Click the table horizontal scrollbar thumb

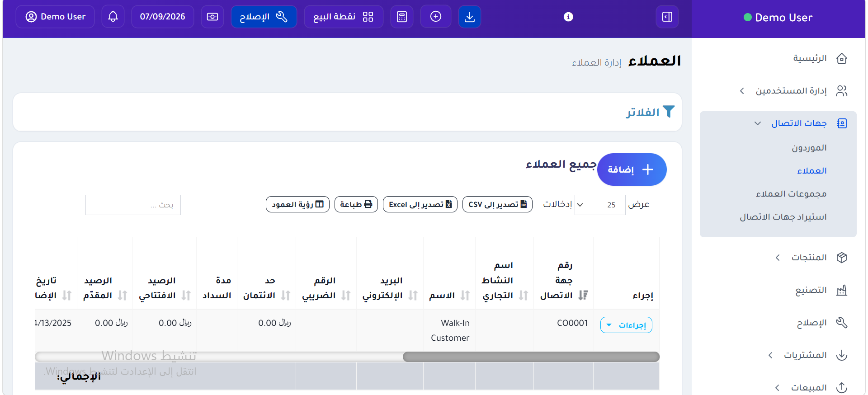531,357
